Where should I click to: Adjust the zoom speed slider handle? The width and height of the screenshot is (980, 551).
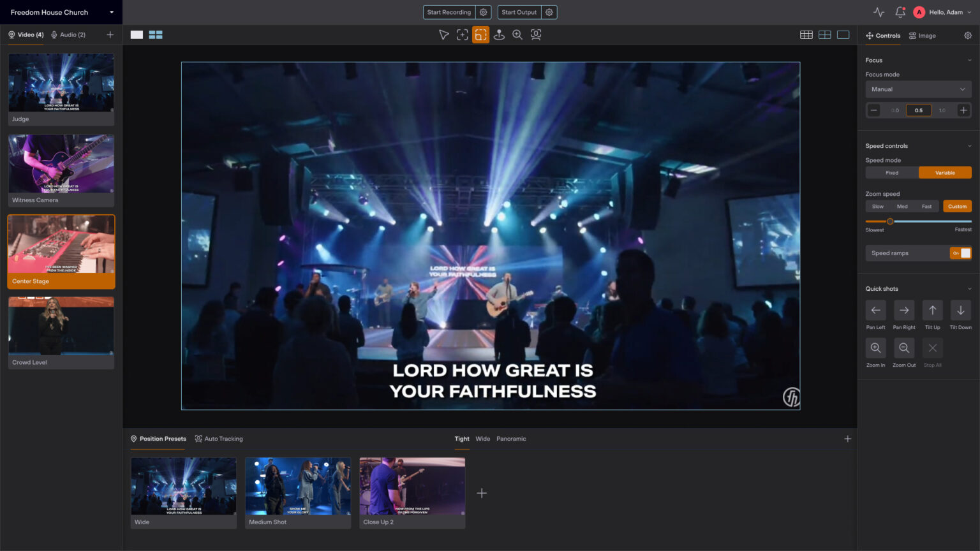tap(890, 221)
